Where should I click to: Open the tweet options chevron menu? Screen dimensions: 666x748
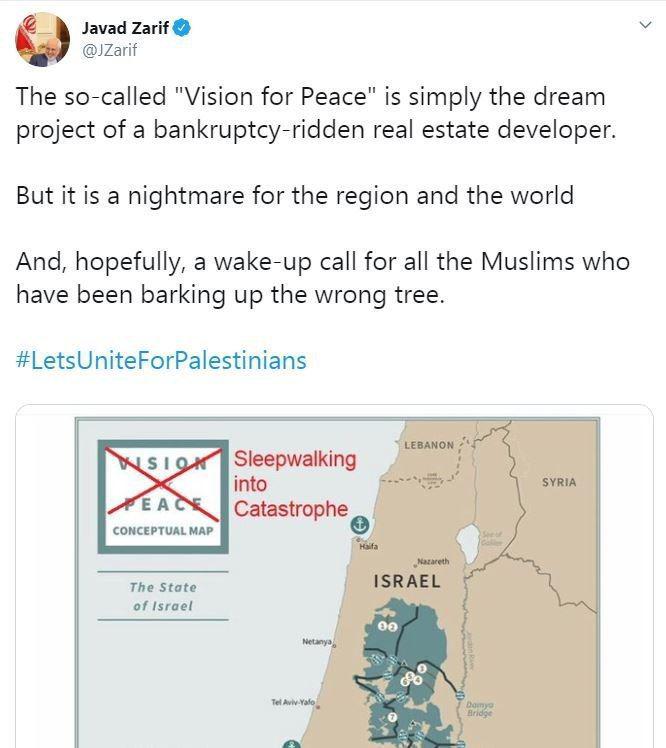(645, 26)
